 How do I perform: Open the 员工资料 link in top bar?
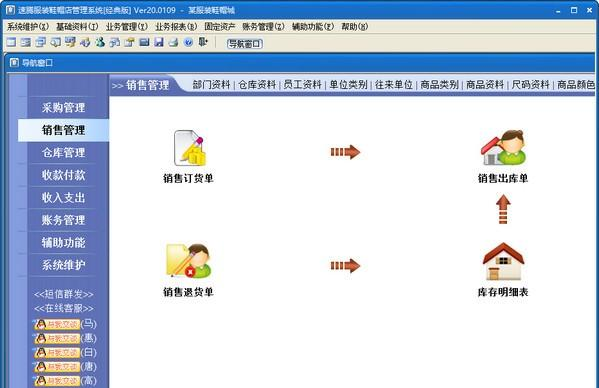coord(303,85)
